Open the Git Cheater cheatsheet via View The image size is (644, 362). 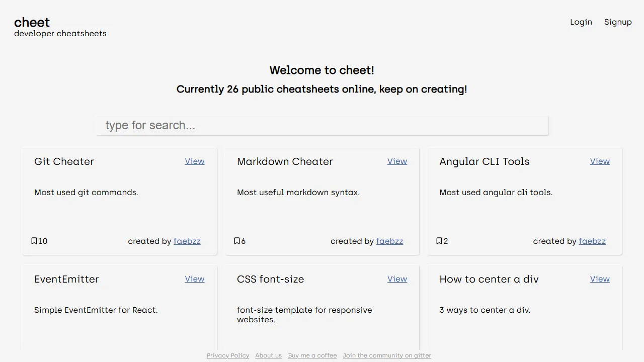pos(195,161)
